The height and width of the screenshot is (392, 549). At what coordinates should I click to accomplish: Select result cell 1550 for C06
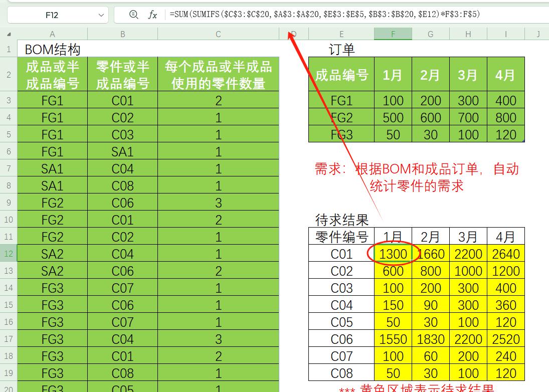[393, 339]
